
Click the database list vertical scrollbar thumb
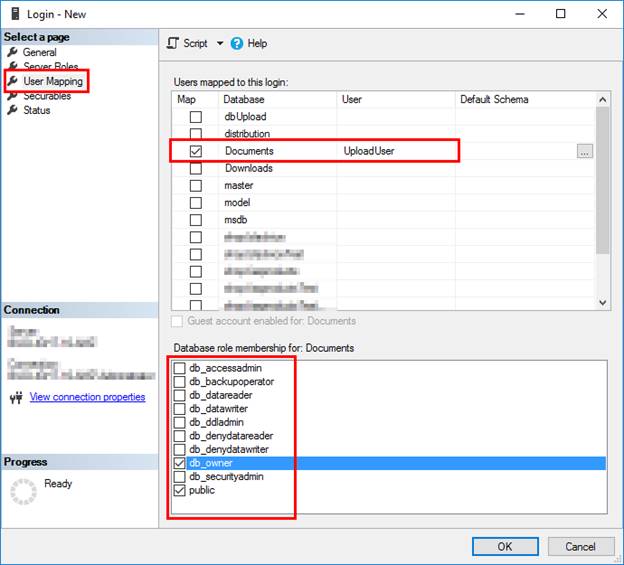click(x=603, y=180)
